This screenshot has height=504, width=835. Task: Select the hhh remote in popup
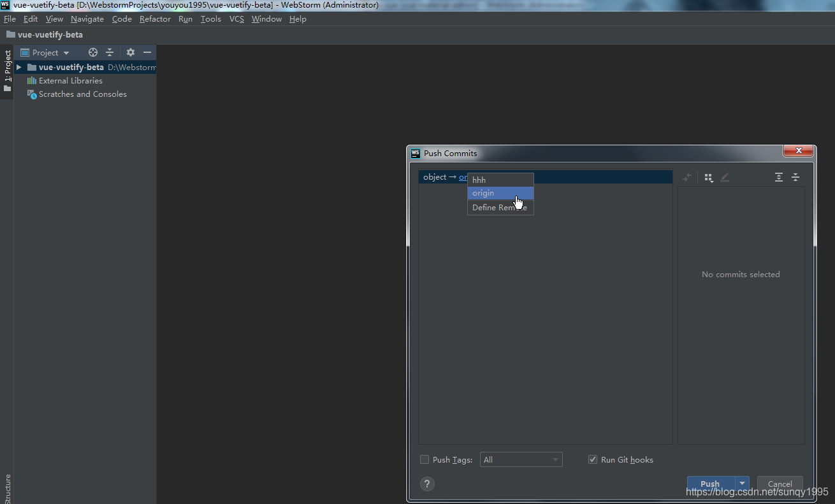[500, 180]
